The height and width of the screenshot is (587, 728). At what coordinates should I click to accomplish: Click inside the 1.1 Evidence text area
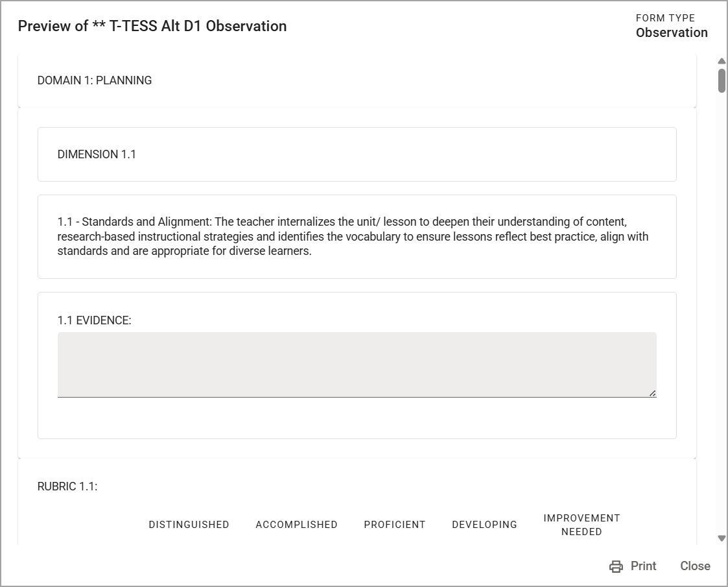[x=357, y=365]
